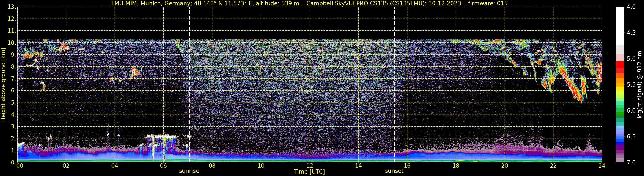Click x-axis tick label "06"
Image resolution: width=644 pixels, height=176 pixels.
(x=163, y=166)
